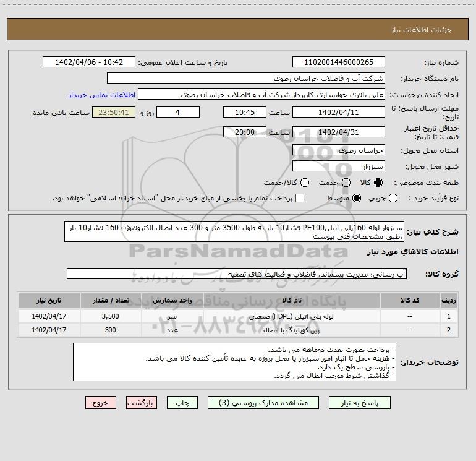This screenshot has height=461, width=476.
Task: Click date 1402/04/17 in row 2
Action: [49, 330]
